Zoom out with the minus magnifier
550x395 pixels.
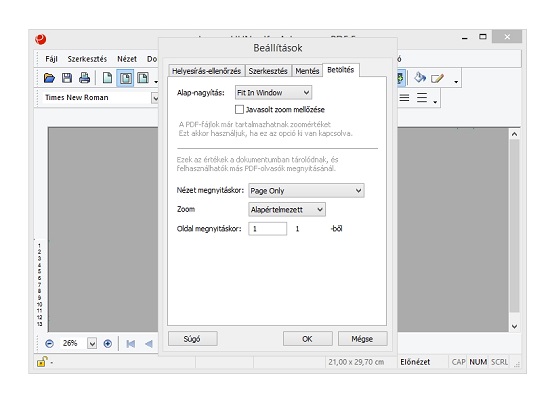(49, 344)
